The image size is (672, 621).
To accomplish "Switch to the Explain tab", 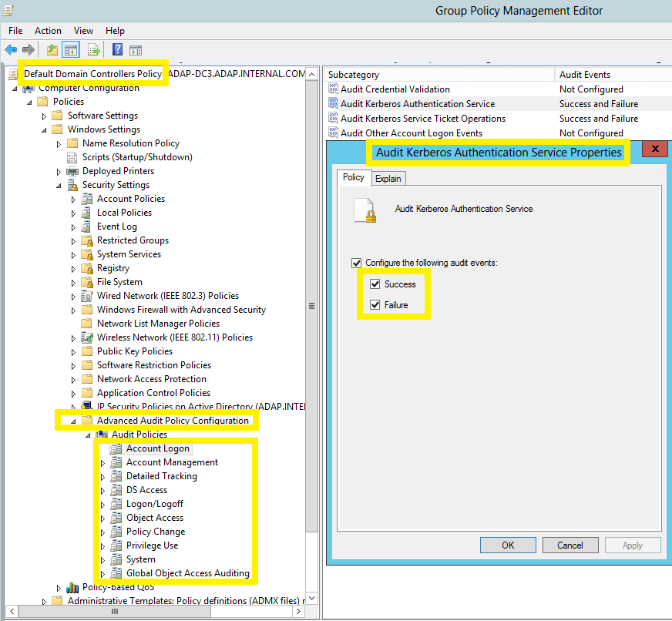I will point(388,177).
